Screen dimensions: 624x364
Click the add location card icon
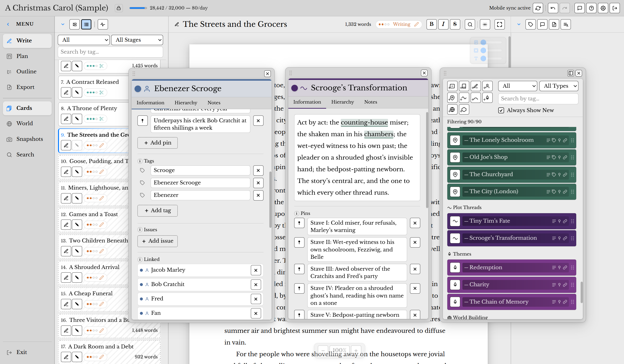pos(452,98)
